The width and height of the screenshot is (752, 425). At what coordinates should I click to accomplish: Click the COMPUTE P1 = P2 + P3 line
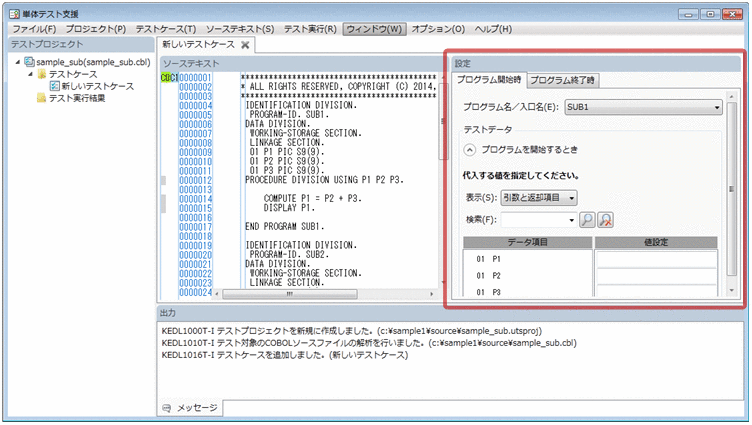coord(312,199)
